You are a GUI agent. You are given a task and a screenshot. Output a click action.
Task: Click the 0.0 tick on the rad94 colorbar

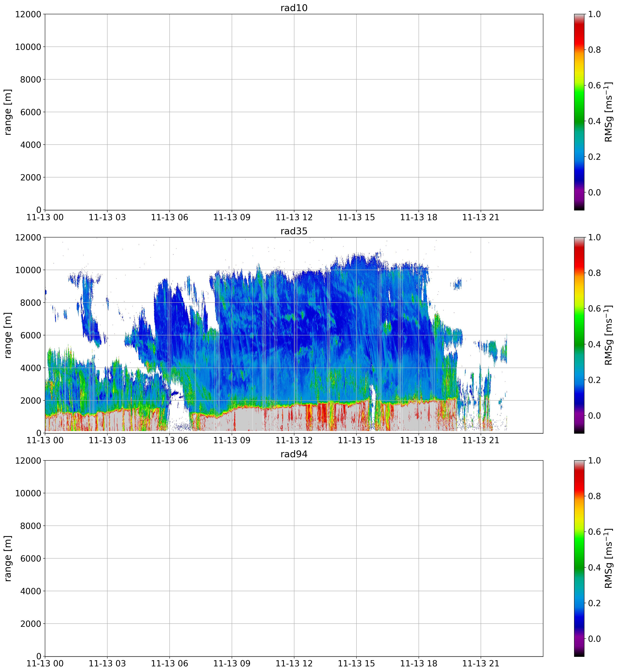click(x=594, y=639)
